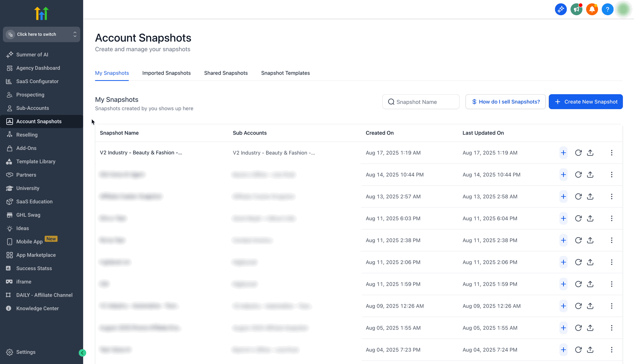Open more options menu on Aug 04 row
Viewport: 634px width, 364px height.
(x=611, y=350)
